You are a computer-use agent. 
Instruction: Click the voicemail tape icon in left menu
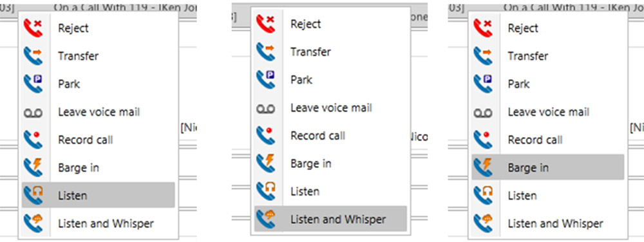pos(33,113)
